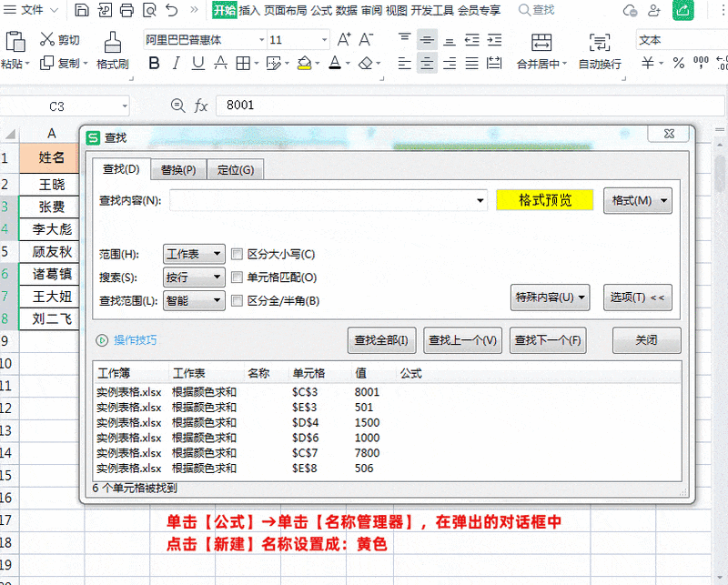Open the 格式(M) dropdown button
The height and width of the screenshot is (585, 728).
pyautogui.click(x=637, y=201)
